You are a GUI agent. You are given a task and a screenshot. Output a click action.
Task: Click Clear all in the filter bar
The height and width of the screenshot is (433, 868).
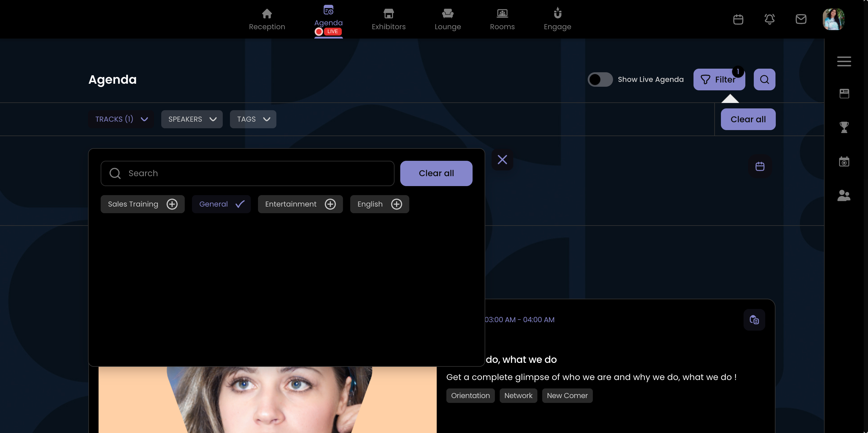pos(748,119)
